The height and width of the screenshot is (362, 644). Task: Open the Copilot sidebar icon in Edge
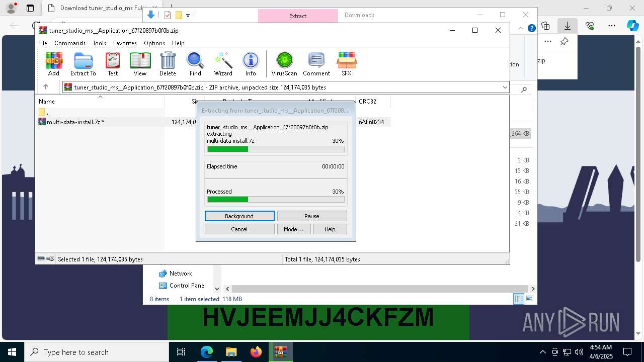pos(633,26)
